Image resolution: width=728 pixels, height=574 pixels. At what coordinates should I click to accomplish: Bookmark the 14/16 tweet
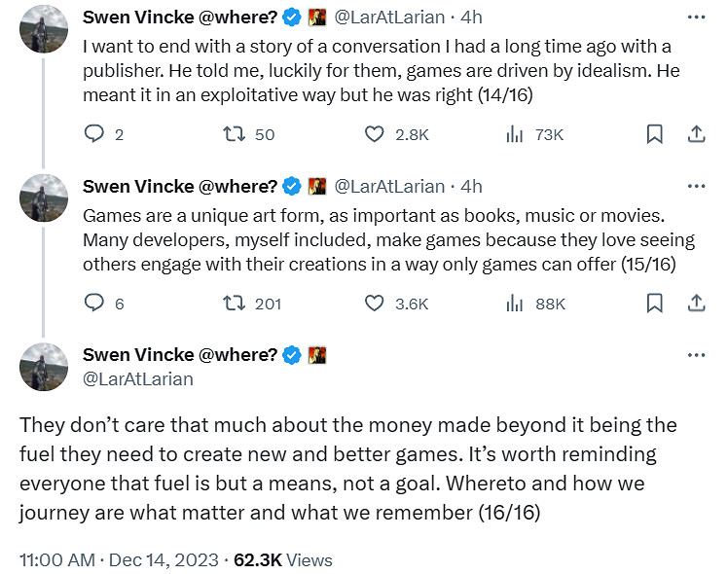[655, 134]
